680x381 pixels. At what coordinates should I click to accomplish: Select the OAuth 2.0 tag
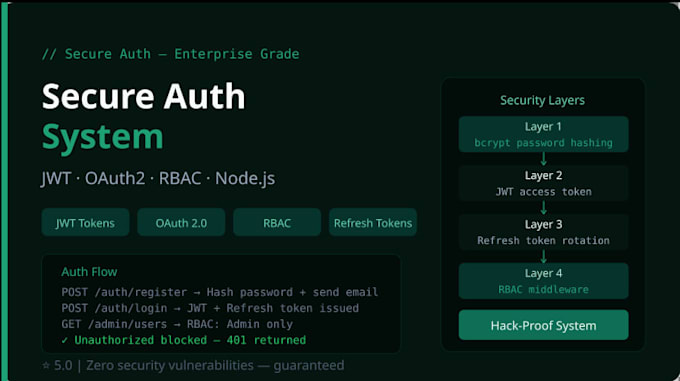coord(181,222)
